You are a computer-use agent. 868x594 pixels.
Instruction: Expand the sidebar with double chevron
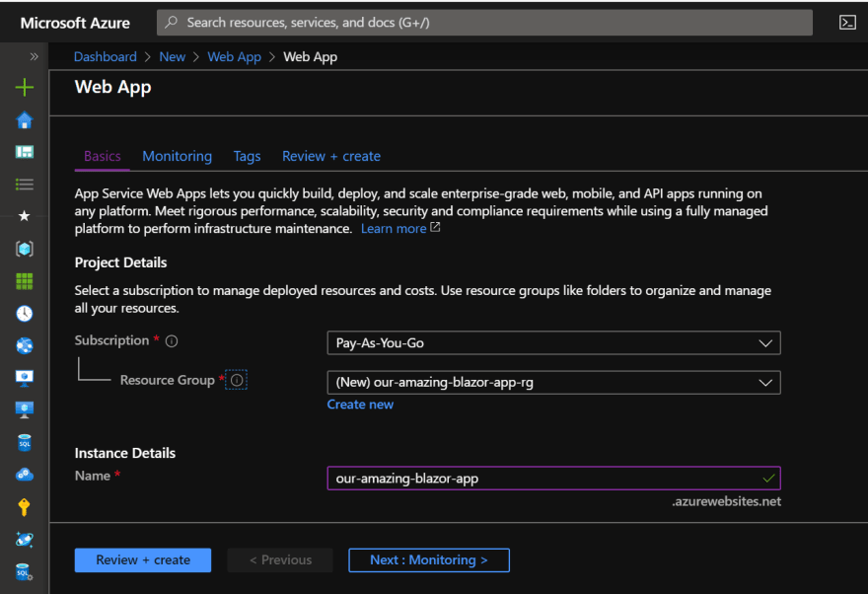click(34, 56)
